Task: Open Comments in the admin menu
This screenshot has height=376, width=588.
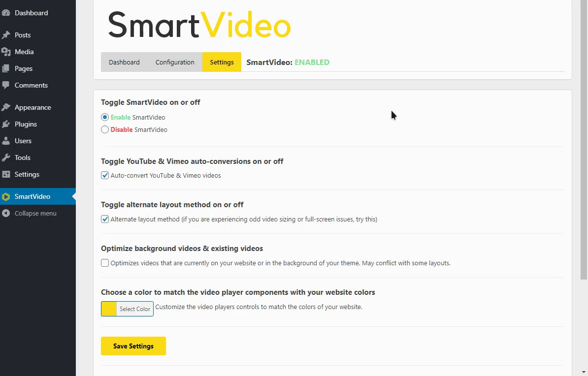Action: tap(31, 85)
